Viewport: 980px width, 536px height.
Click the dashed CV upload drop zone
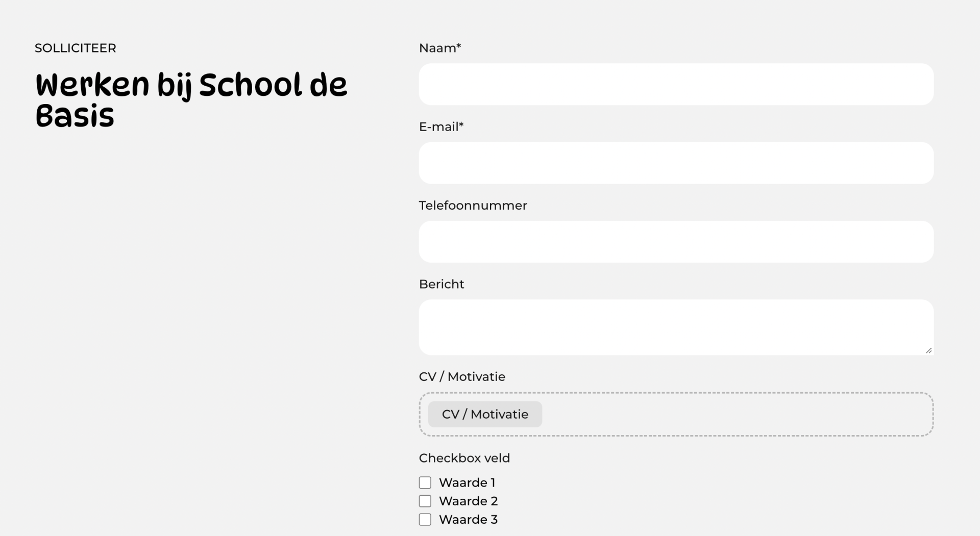tap(676, 414)
